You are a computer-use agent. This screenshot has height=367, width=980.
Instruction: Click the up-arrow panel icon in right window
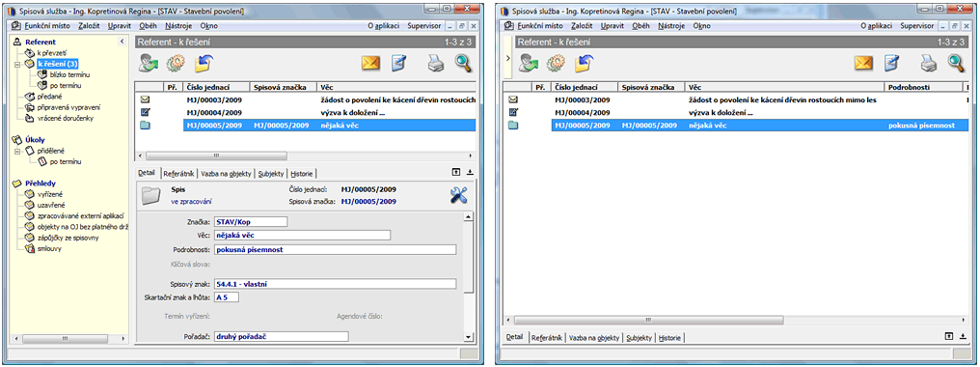[949, 336]
